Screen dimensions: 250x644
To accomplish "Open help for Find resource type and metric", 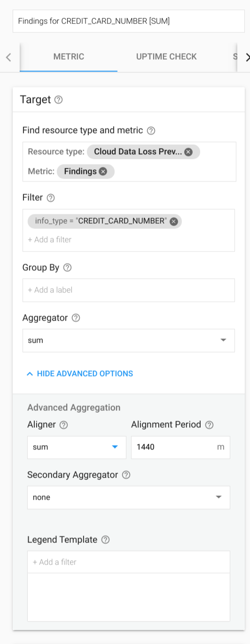I will click(x=151, y=131).
